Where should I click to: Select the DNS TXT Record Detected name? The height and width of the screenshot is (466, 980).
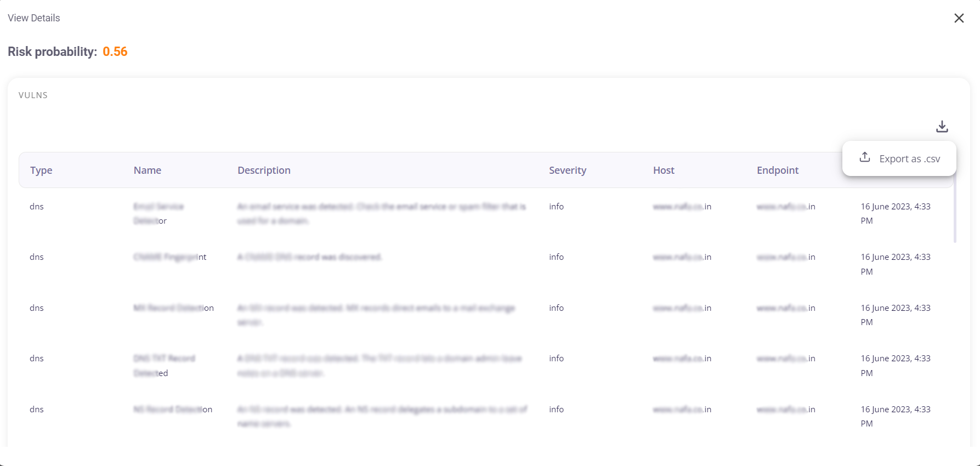[164, 366]
